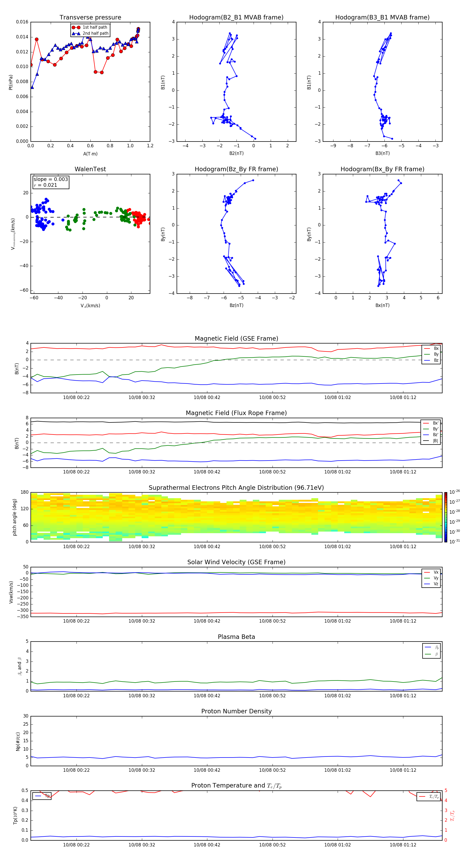The image size is (473, 868).
Task: Click the 'Hodogram(Bz_By FR frame)' title
Action: pyautogui.click(x=236, y=169)
